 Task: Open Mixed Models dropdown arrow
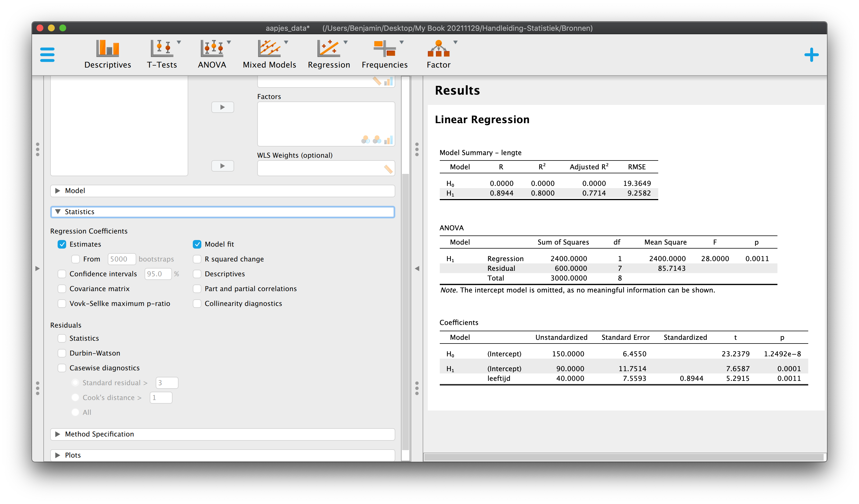286,42
